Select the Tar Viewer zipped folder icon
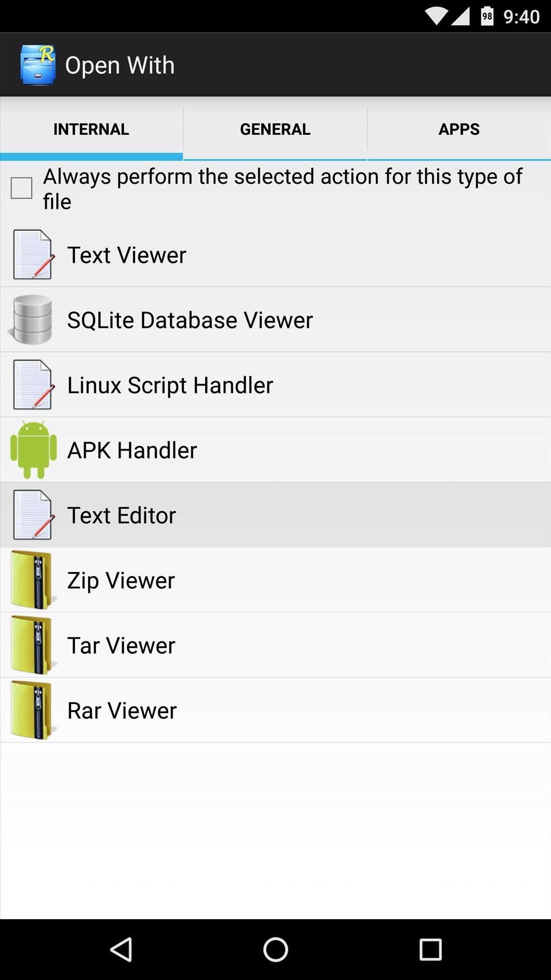 pos(33,645)
